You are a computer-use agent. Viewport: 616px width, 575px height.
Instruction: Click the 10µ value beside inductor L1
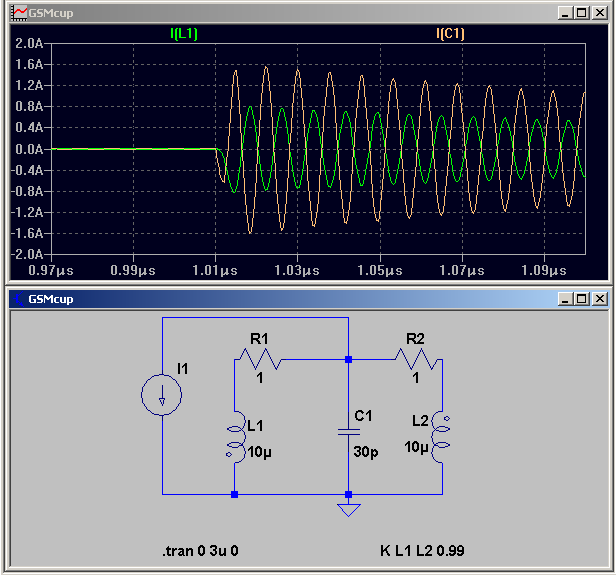point(260,451)
